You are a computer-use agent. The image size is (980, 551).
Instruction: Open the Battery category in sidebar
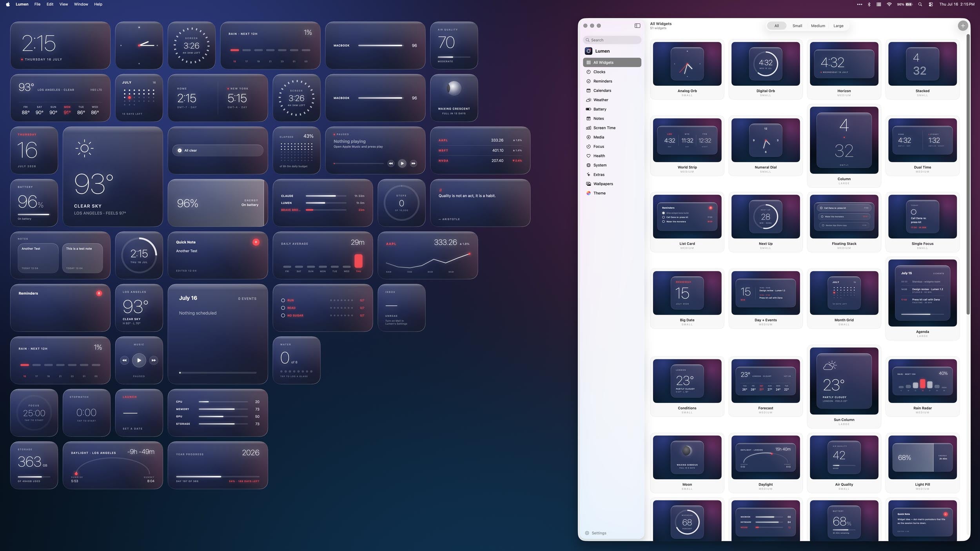tap(612, 109)
